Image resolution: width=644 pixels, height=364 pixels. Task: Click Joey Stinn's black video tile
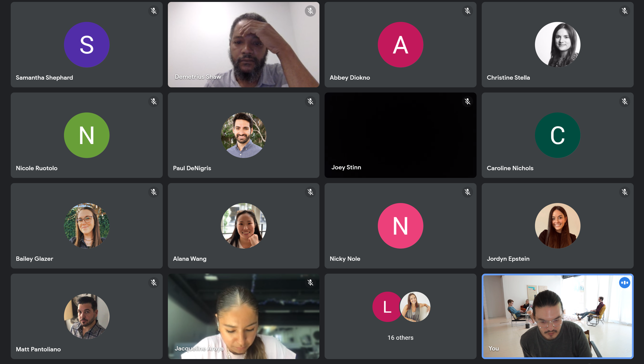401,135
